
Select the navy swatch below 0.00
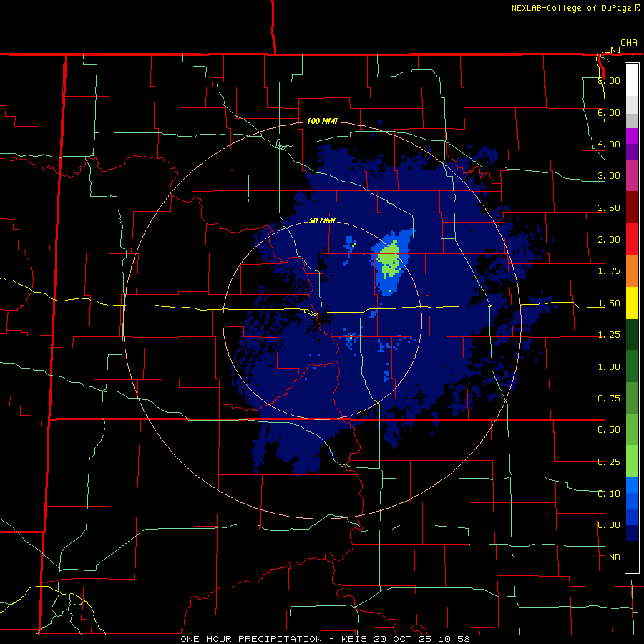632,532
